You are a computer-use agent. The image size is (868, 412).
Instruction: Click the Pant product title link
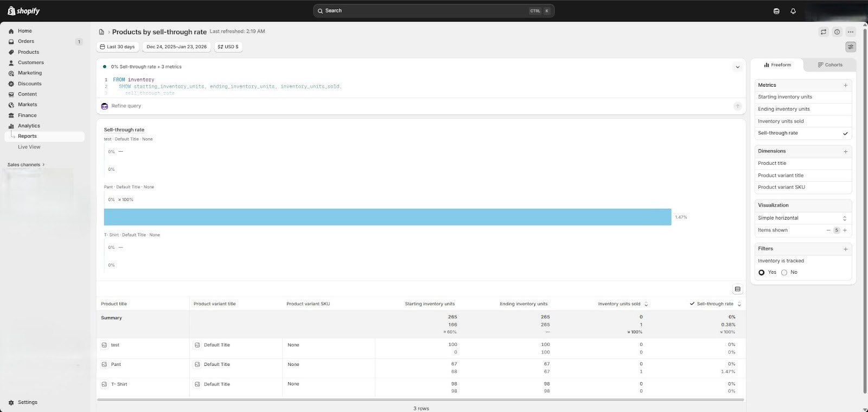click(116, 364)
